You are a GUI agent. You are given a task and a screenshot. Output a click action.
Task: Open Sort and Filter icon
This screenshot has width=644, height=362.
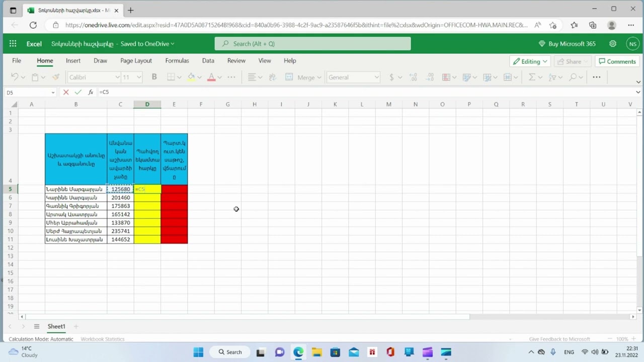pyautogui.click(x=552, y=77)
